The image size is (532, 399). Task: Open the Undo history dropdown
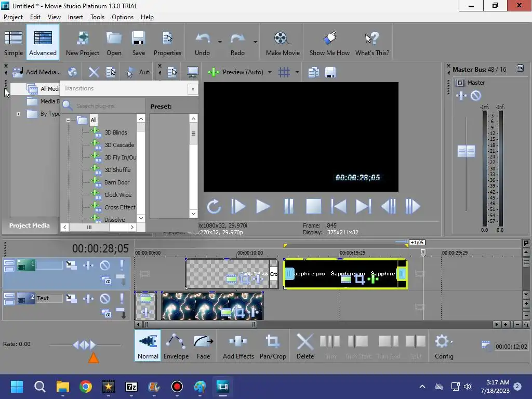220,42
